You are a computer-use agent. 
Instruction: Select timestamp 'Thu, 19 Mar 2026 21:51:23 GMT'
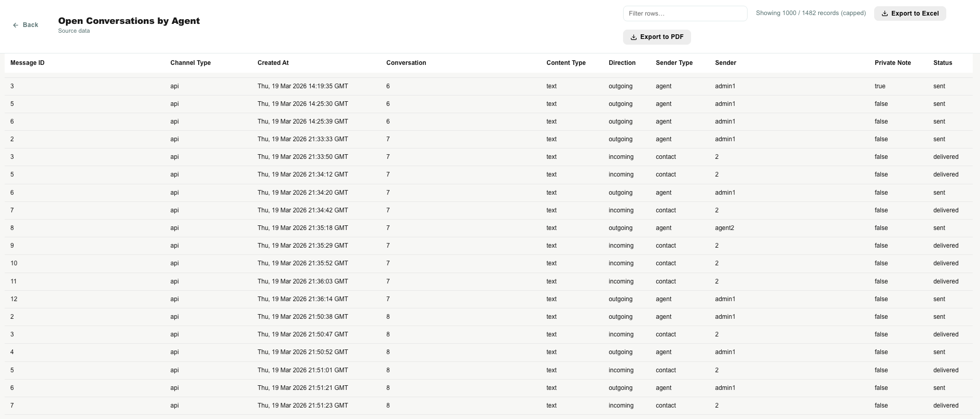(302, 406)
